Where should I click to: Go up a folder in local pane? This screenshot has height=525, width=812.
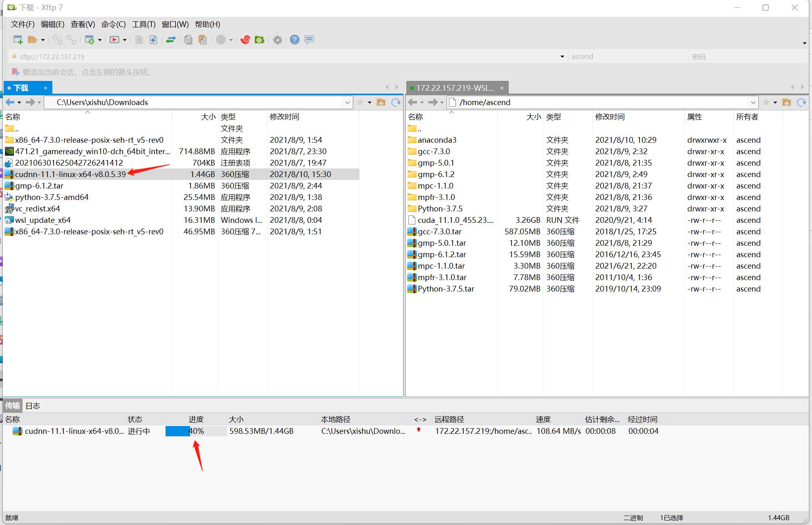[x=381, y=102]
